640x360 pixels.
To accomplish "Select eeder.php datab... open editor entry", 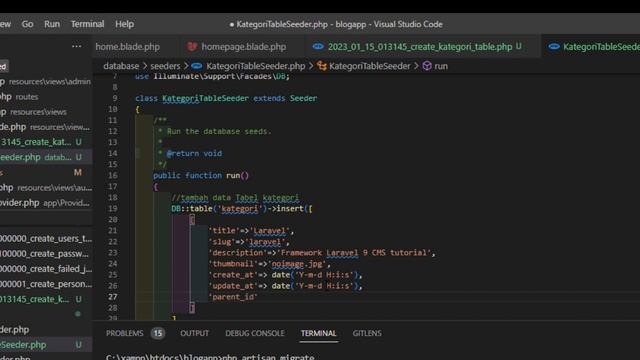I will tap(46, 157).
